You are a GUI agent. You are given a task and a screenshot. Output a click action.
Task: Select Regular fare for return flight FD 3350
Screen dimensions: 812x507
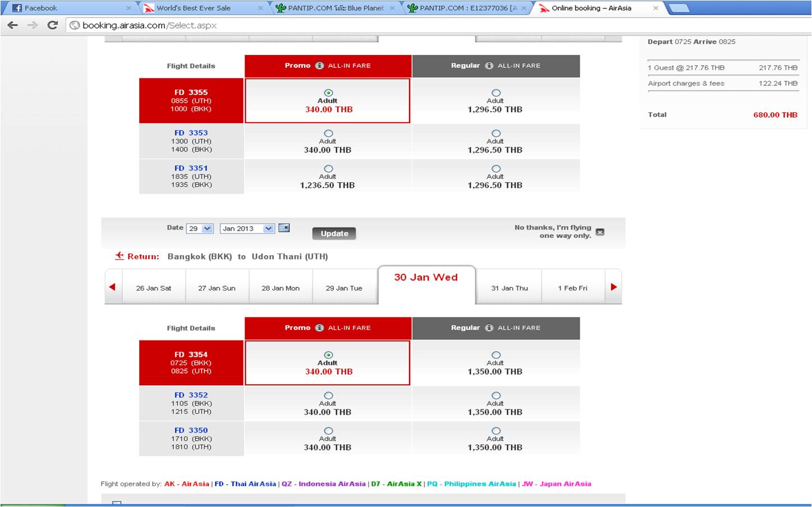click(496, 431)
